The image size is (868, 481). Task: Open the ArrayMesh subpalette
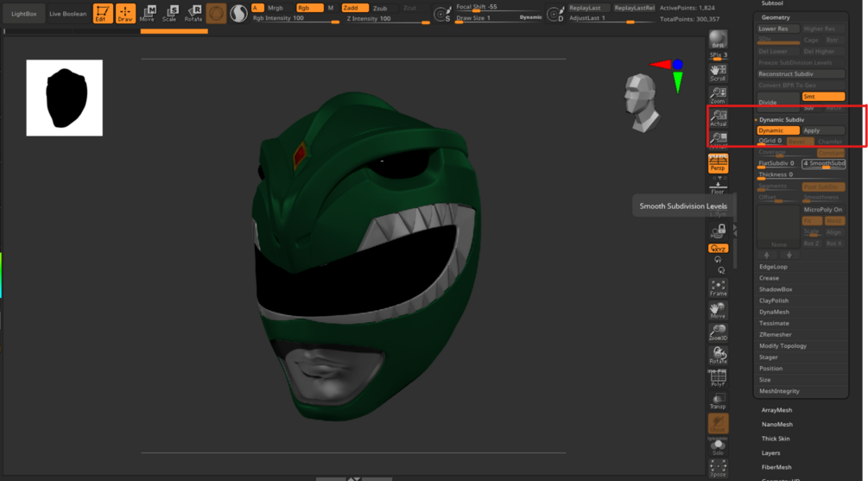point(776,410)
